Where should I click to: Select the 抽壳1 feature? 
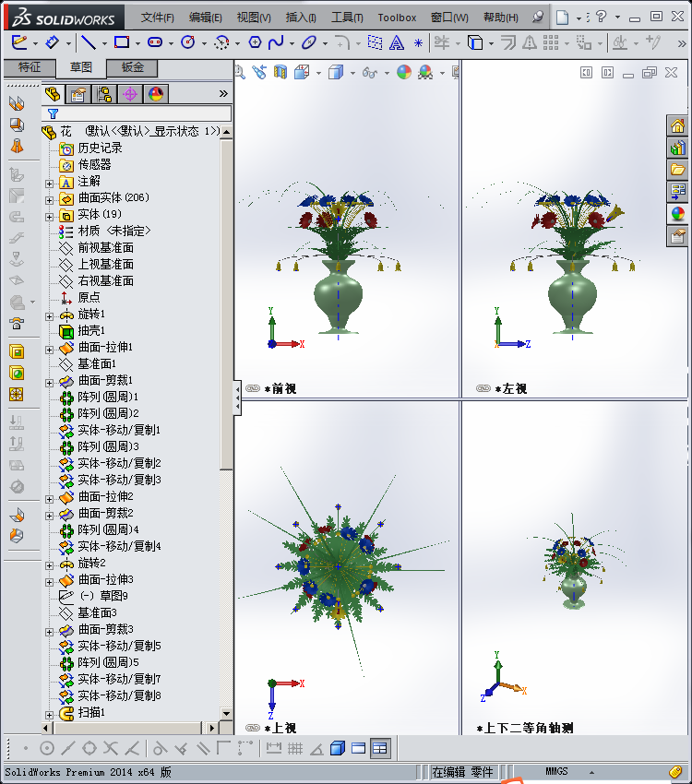pyautogui.click(x=82, y=330)
